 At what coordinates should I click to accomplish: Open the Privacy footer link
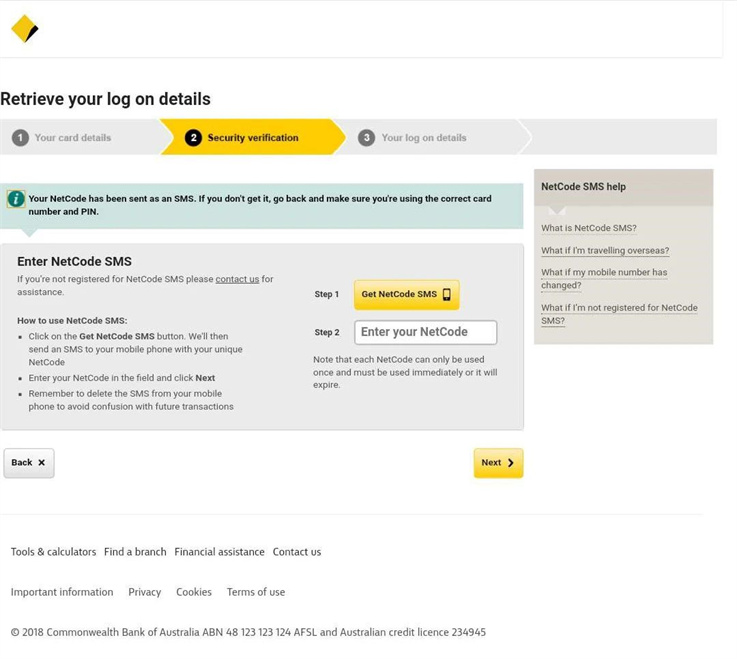coord(145,592)
